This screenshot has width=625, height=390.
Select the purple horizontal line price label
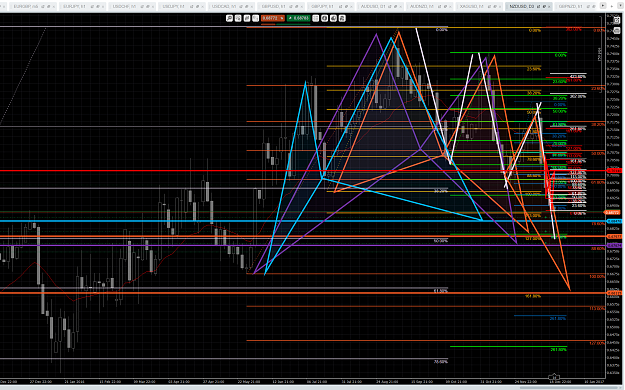point(614,245)
